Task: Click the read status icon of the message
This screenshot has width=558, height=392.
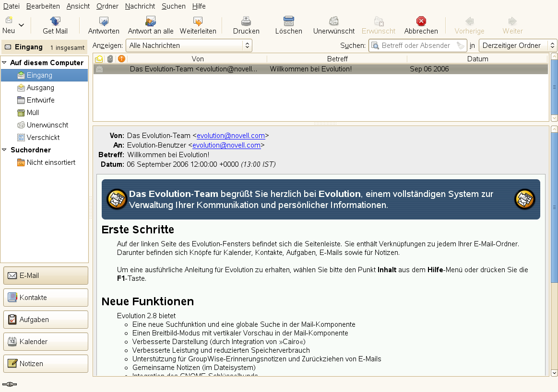Action: (99, 69)
